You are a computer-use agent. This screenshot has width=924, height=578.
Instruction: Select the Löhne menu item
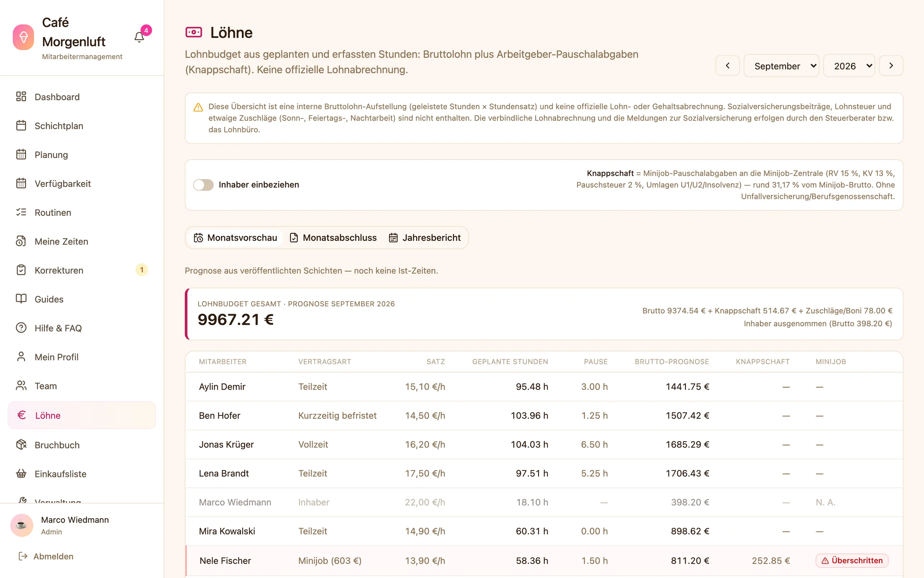click(82, 415)
